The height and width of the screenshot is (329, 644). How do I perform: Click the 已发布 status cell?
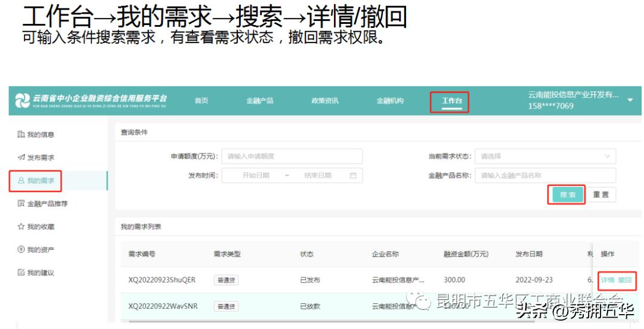point(310,280)
